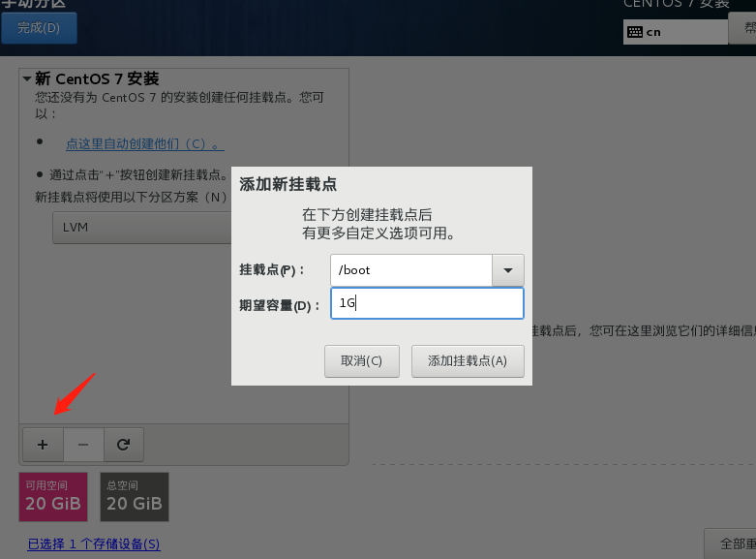Click the refresh reload storage icon

click(124, 445)
